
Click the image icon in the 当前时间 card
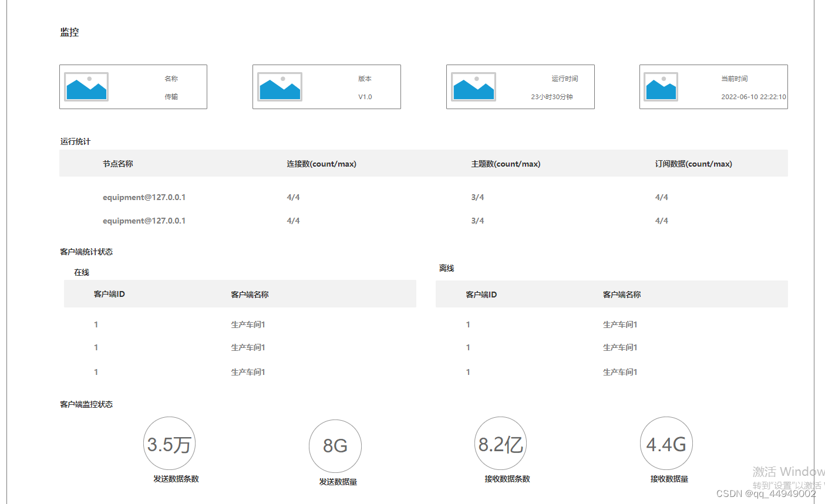pyautogui.click(x=661, y=87)
